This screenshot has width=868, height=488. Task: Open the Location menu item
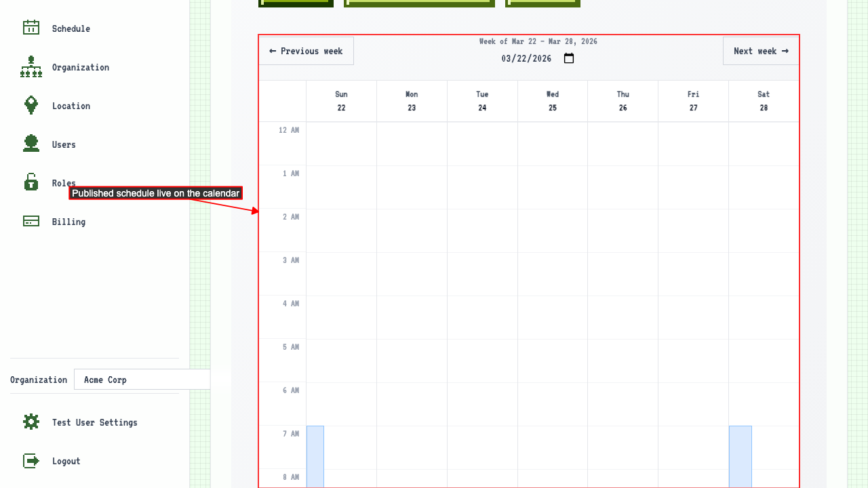71,106
